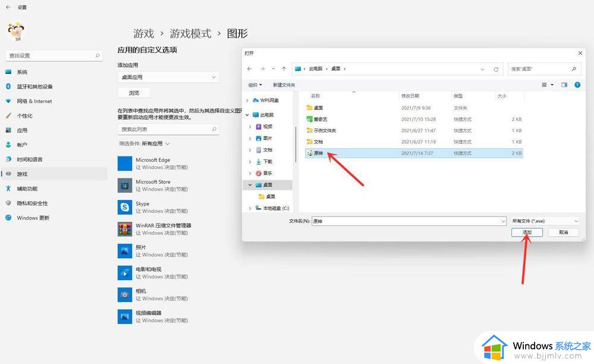Click the Back arrow in the 打开 dialog
This screenshot has height=364, width=594.
click(249, 68)
